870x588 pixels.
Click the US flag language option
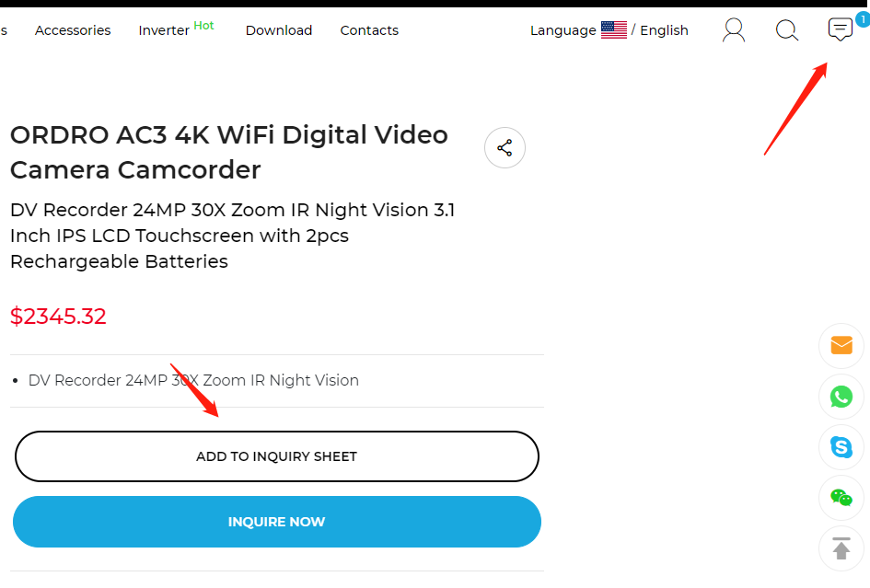pyautogui.click(x=613, y=29)
